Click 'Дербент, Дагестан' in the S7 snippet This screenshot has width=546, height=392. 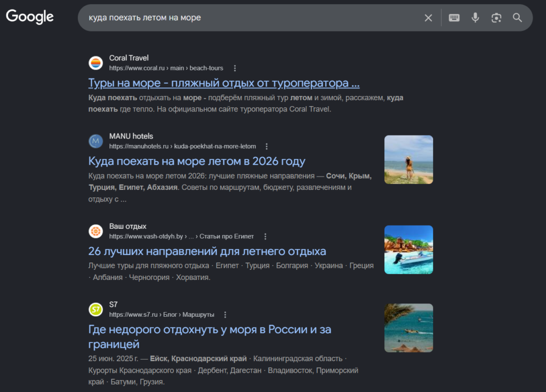click(229, 370)
